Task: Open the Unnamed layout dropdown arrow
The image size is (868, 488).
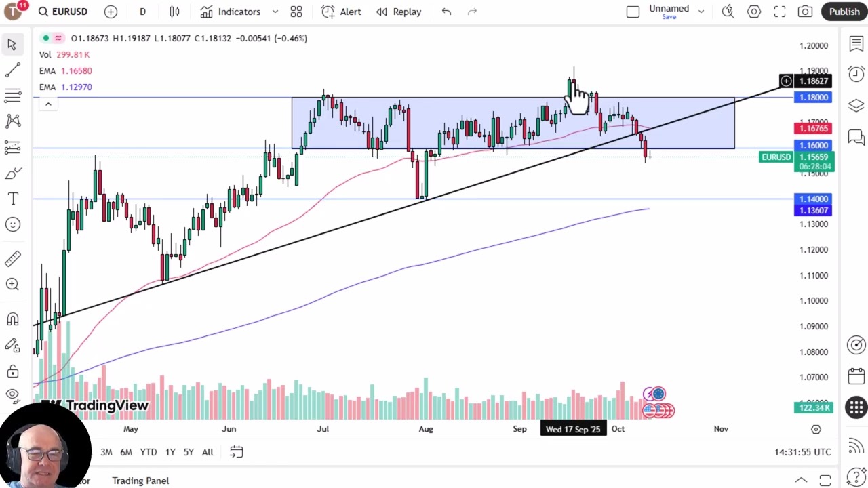Action: 701,12
